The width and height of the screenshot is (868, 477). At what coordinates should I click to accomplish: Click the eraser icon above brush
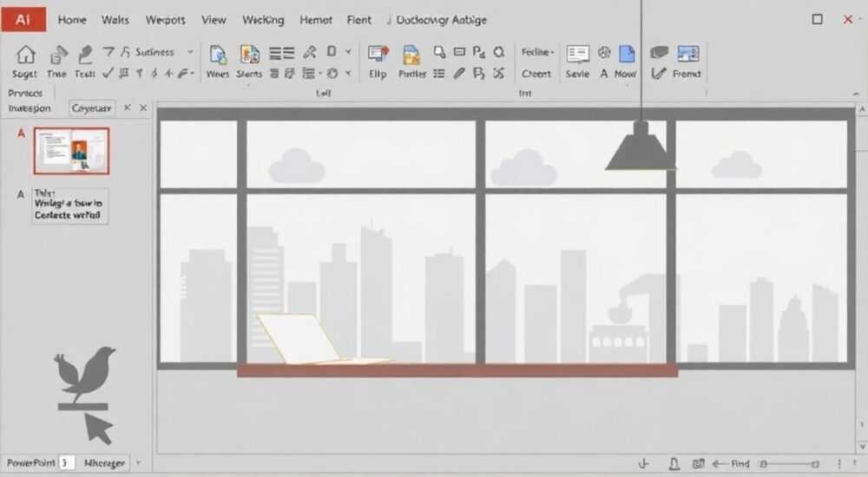coord(659,52)
